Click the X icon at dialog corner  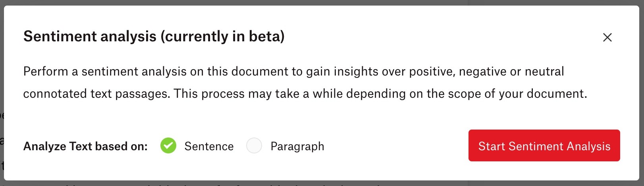(607, 37)
